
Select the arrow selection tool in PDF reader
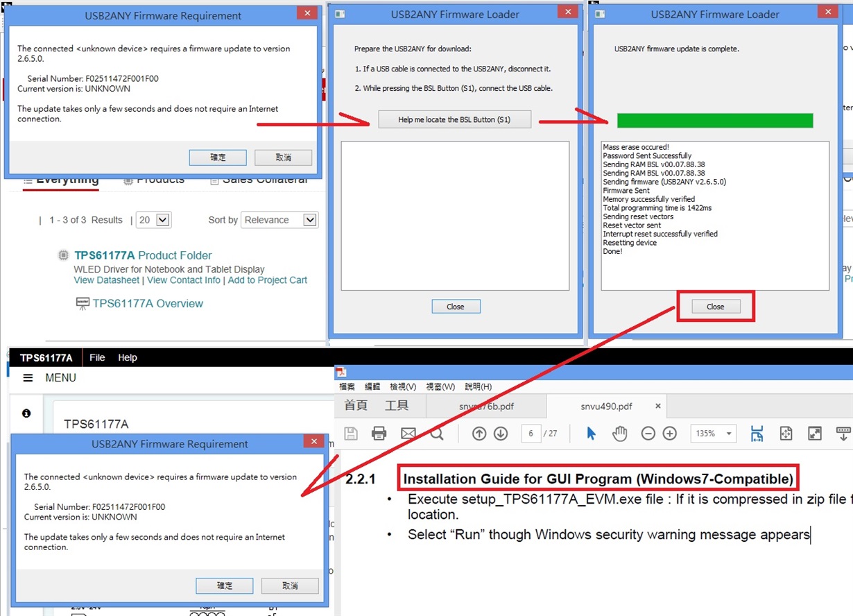pyautogui.click(x=591, y=434)
